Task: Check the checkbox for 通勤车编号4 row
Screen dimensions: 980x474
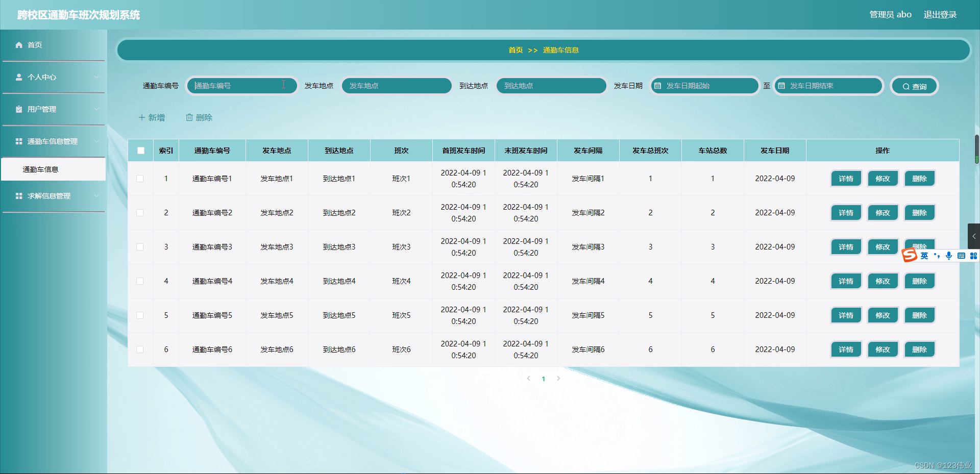Action: (x=140, y=281)
